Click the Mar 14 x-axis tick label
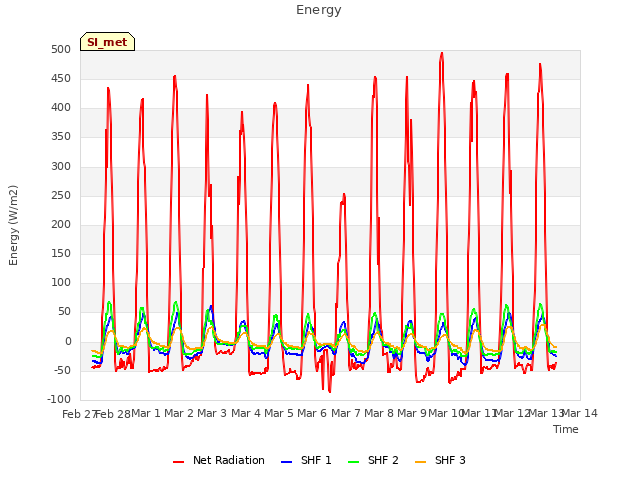Screen dimensions: 640x480 click(580, 414)
